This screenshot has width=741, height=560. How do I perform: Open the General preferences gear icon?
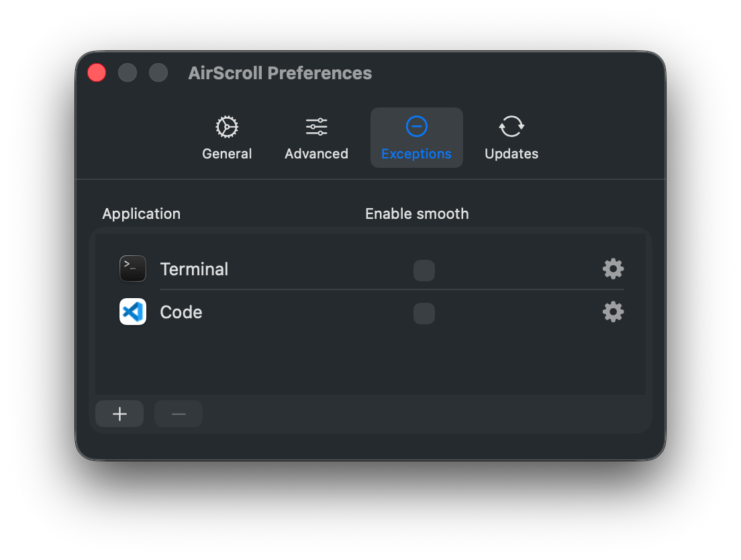227,126
